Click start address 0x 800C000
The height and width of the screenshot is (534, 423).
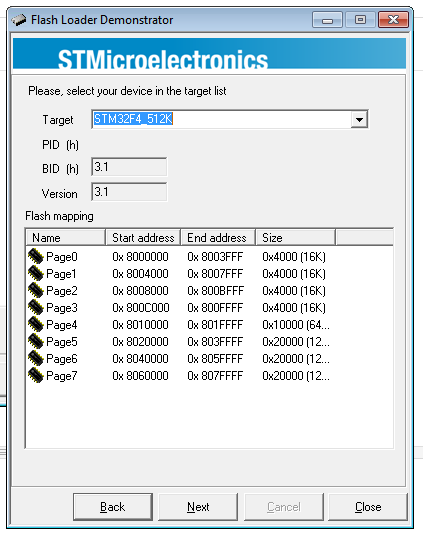(141, 308)
